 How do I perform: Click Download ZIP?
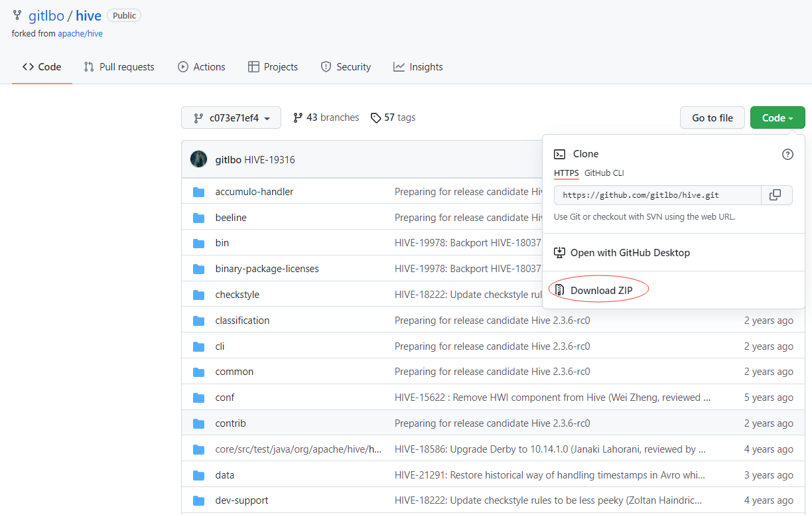[x=602, y=290]
